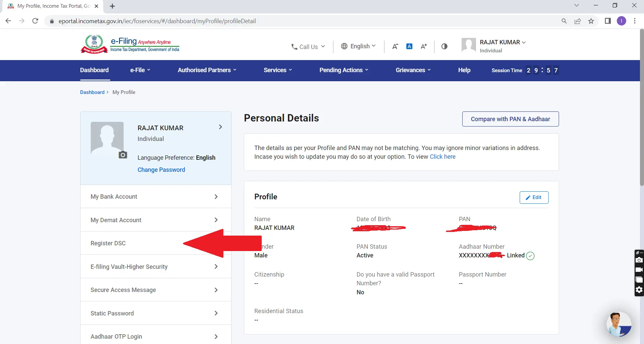Viewport: 644px width, 344px height.
Task: Click the increase font size icon
Action: click(x=424, y=46)
